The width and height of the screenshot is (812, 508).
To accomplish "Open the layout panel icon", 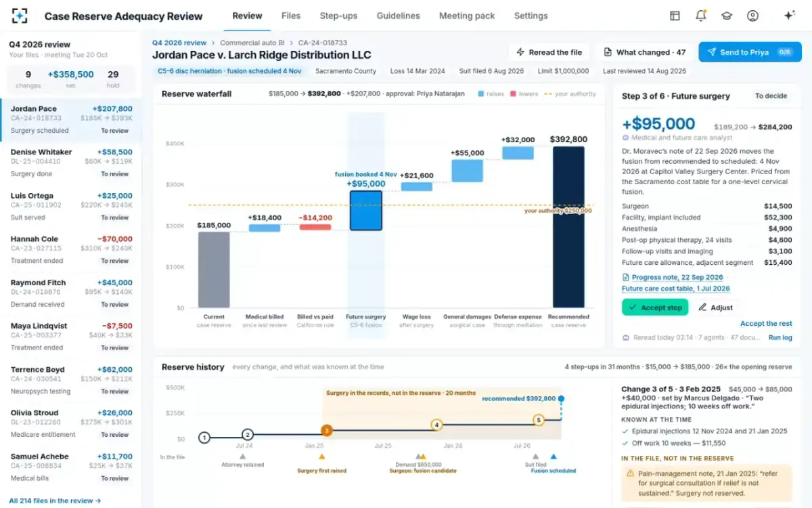I will pos(675,16).
